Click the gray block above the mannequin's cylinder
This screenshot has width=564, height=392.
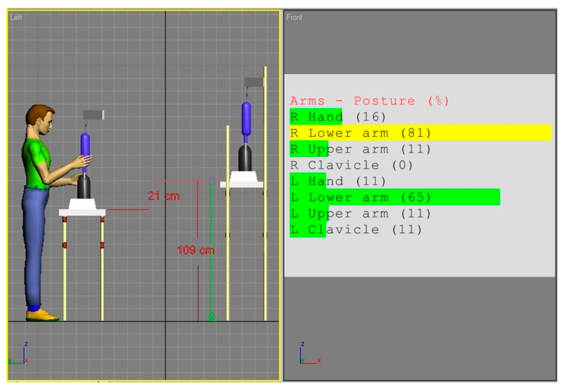click(94, 115)
